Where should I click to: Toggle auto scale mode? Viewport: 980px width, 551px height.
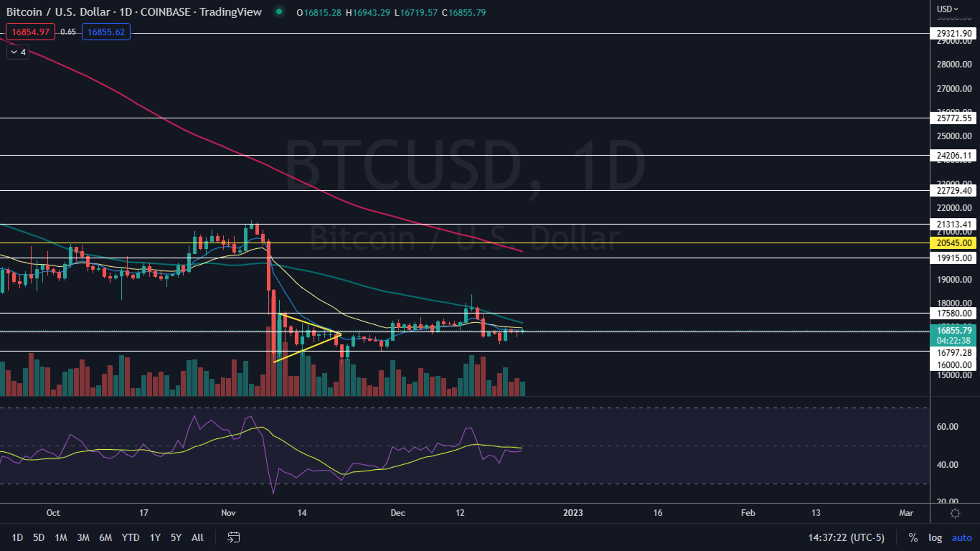tap(961, 538)
